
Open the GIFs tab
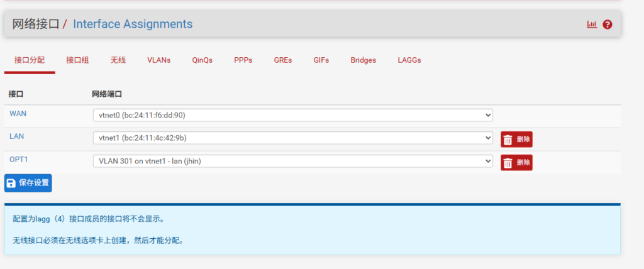tap(321, 60)
